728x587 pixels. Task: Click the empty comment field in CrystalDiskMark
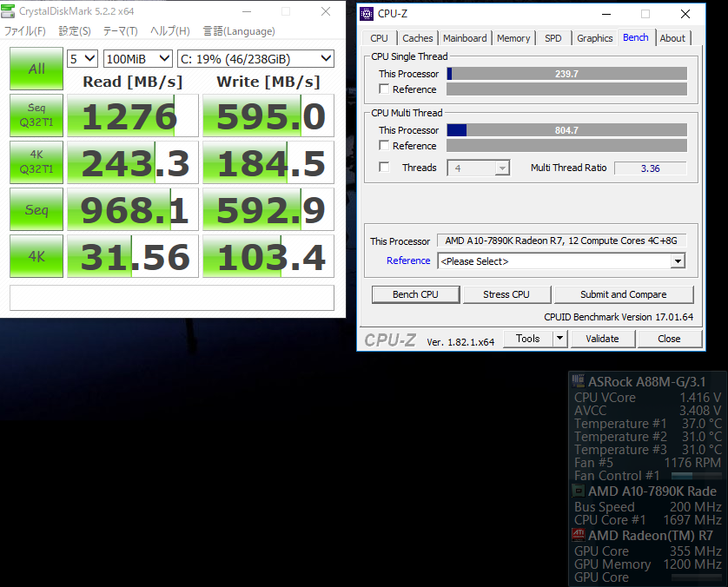pyautogui.click(x=172, y=298)
